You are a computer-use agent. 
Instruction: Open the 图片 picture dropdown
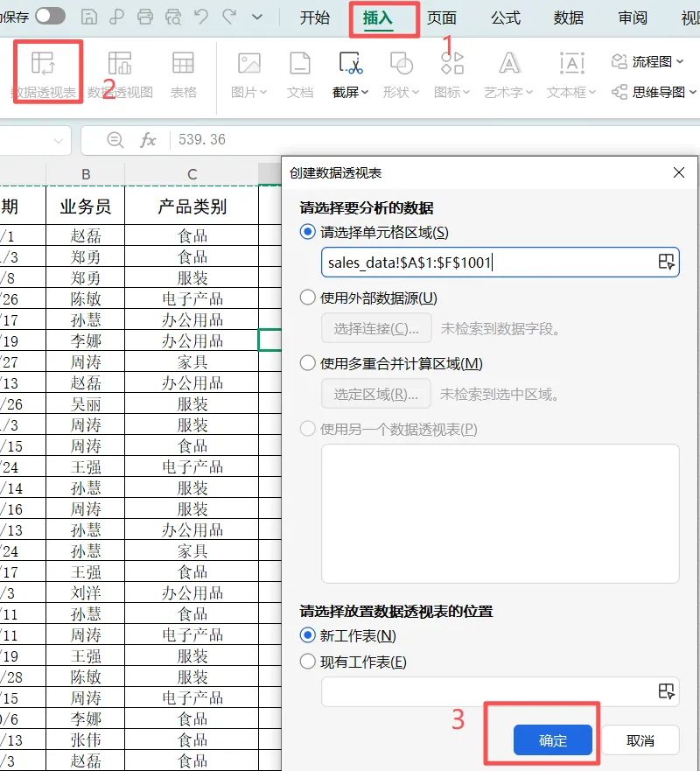249,74
